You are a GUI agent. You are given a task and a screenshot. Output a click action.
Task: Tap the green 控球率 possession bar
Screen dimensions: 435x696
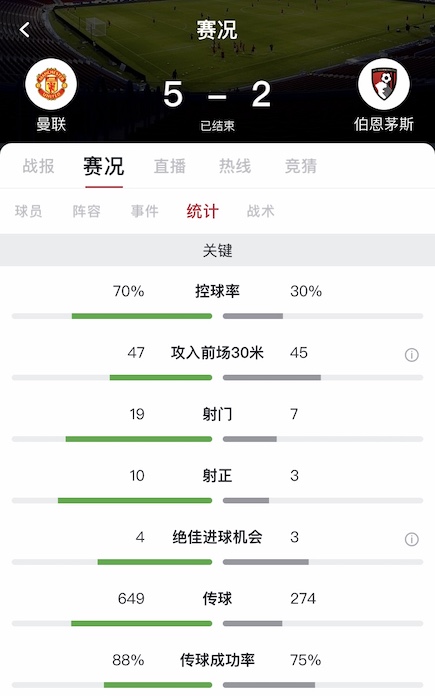[142, 316]
